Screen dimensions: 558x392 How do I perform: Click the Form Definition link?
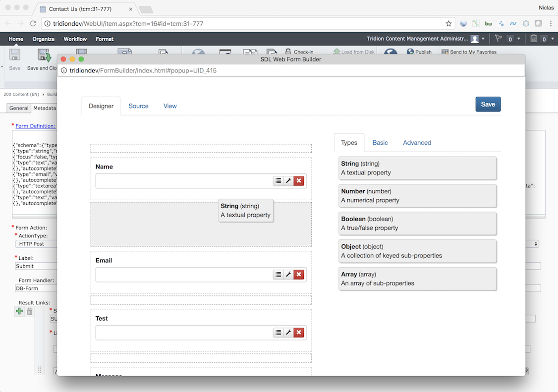36,126
